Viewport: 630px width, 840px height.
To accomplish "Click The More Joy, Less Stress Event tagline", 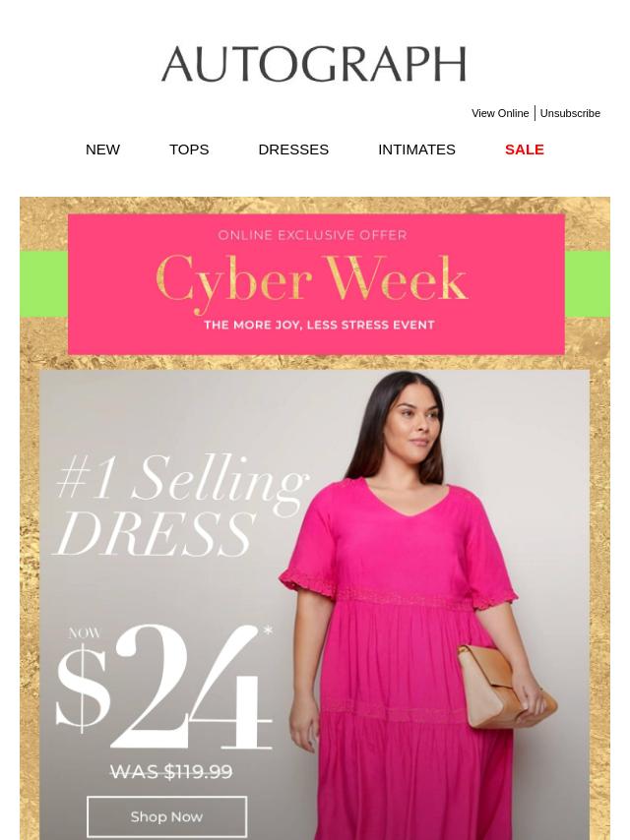I will click(319, 325).
